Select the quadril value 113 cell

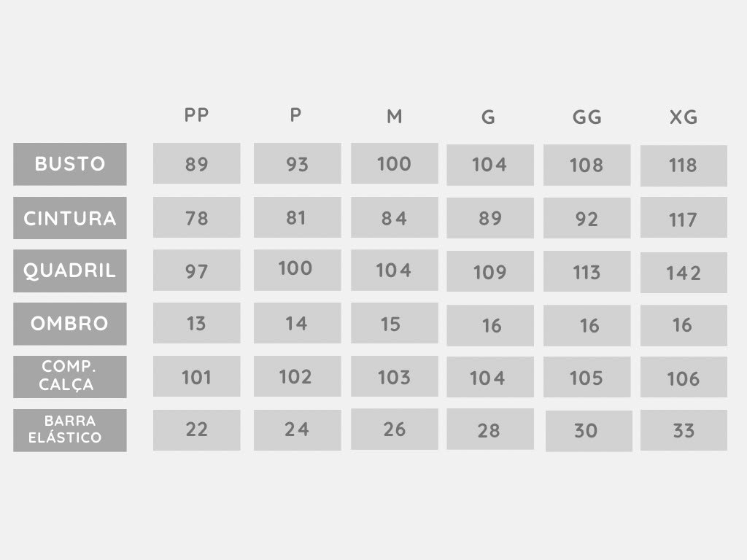coord(587,271)
